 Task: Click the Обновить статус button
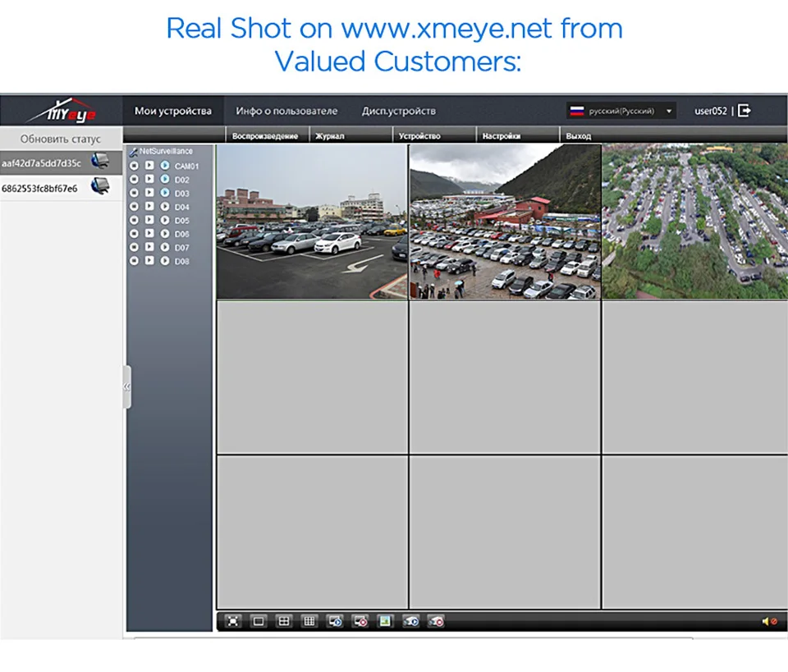(x=61, y=139)
